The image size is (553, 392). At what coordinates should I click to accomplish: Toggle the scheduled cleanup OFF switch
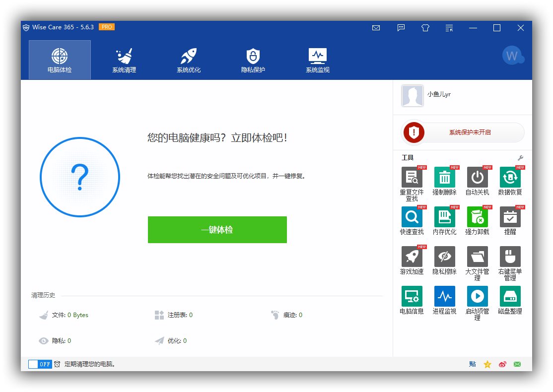(x=40, y=364)
